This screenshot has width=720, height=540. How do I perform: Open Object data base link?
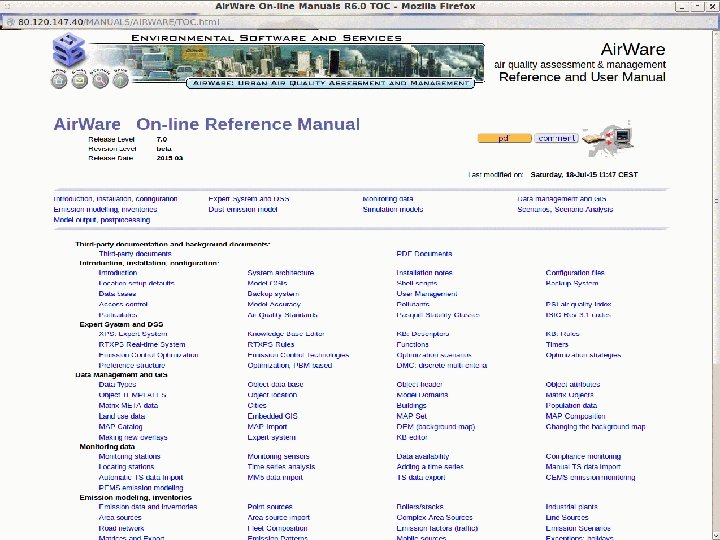276,384
